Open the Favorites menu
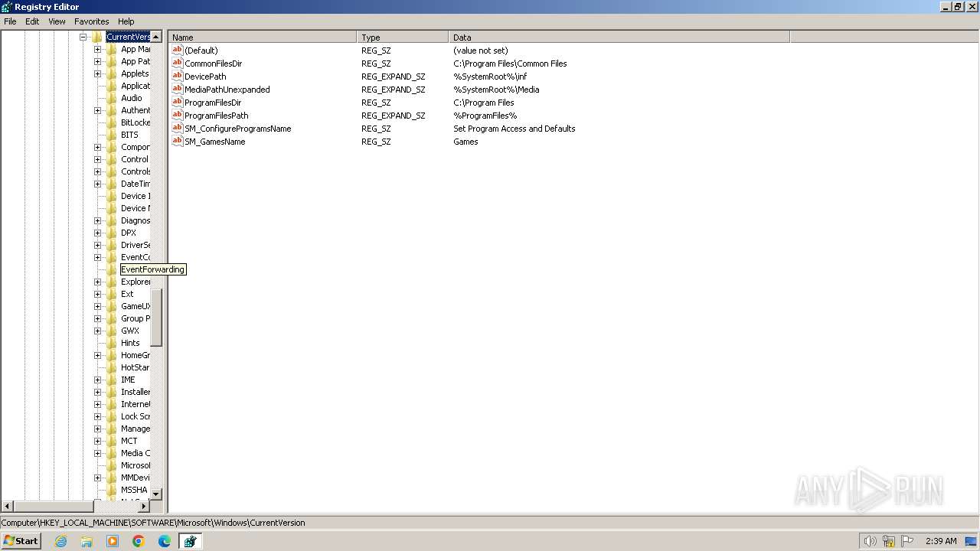Image resolution: width=980 pixels, height=551 pixels. (92, 21)
